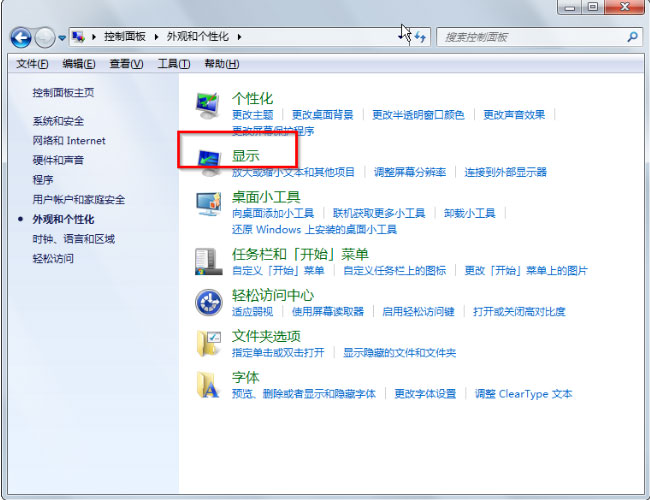The image size is (650, 500).
Task: Open the 查看(V) menu
Action: click(126, 64)
